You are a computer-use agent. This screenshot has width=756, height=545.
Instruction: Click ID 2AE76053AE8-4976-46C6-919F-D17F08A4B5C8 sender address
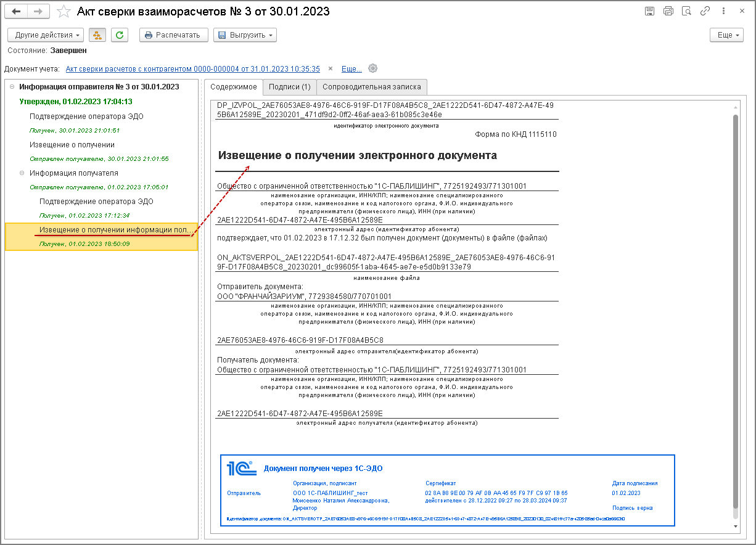[300, 340]
